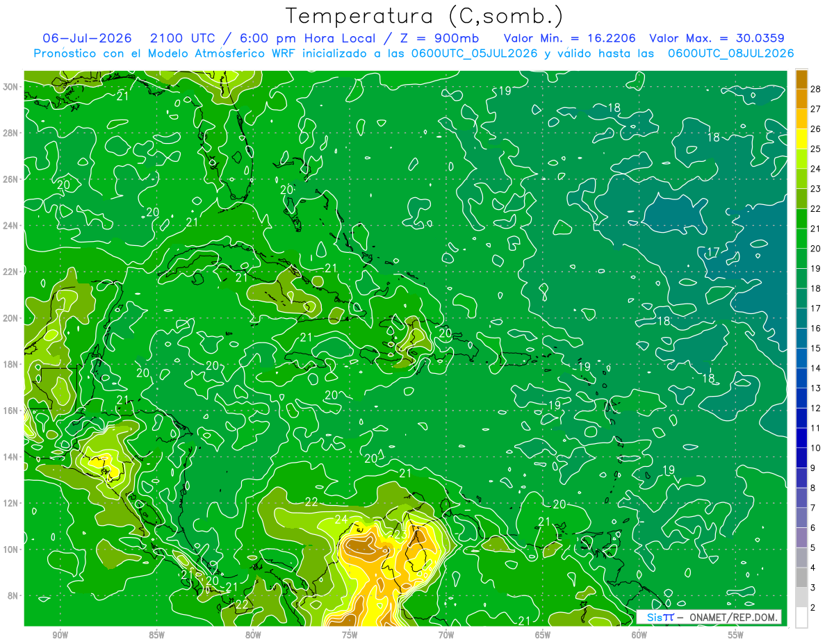Click the "28N" latitude label
The height and width of the screenshot is (644, 834).
11,133
